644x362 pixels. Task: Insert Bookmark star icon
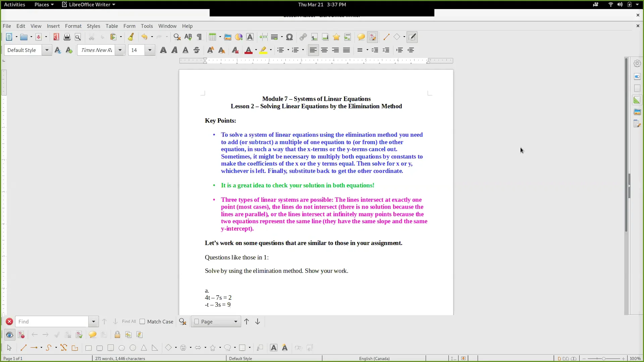pos(336,37)
